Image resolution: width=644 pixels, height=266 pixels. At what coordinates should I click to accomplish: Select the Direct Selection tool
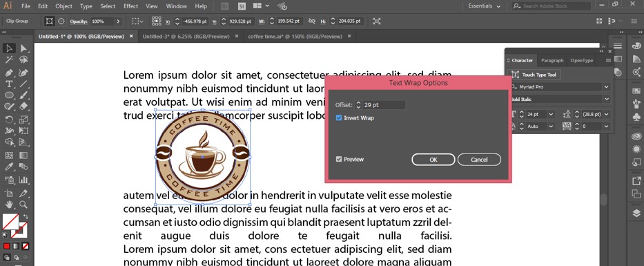[23, 48]
